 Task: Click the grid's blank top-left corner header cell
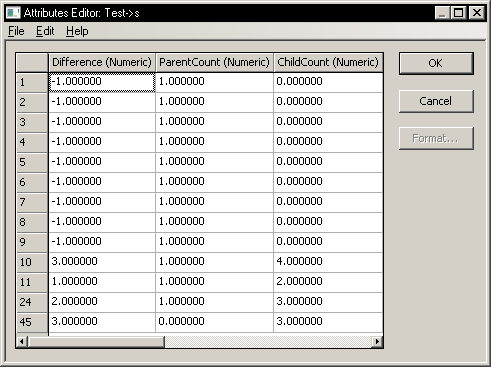point(32,62)
